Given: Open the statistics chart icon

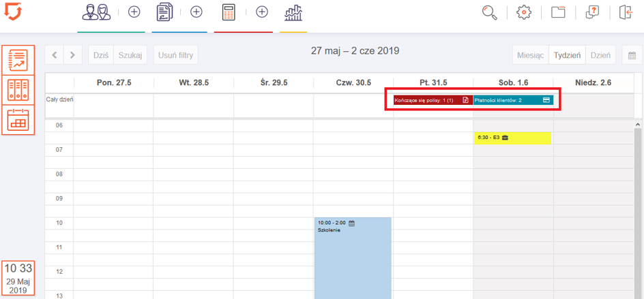Looking at the screenshot, I should coord(293,12).
